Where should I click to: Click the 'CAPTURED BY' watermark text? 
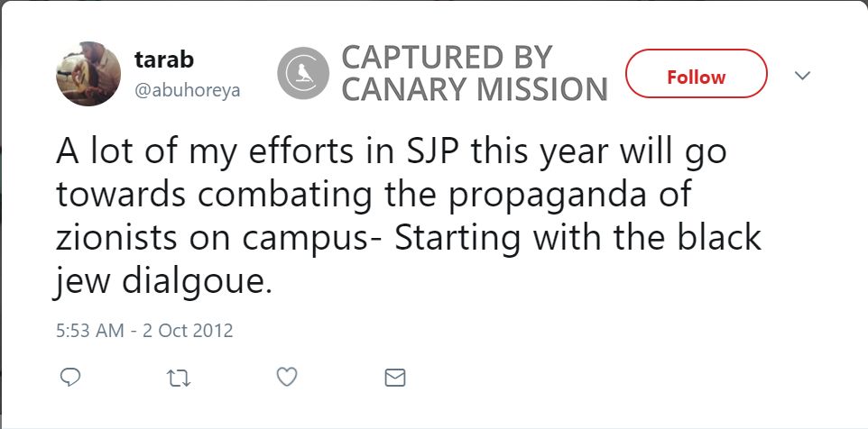pyautogui.click(x=447, y=59)
